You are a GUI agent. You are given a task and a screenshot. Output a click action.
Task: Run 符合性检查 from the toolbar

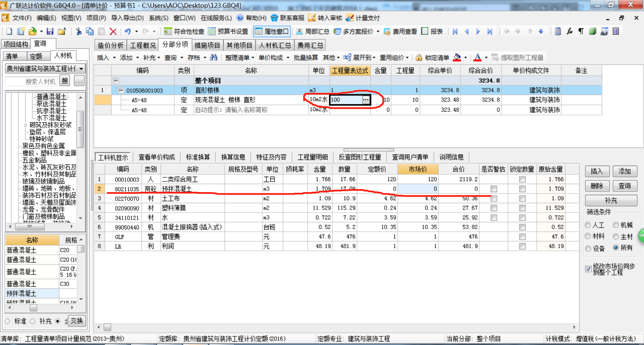[184, 32]
